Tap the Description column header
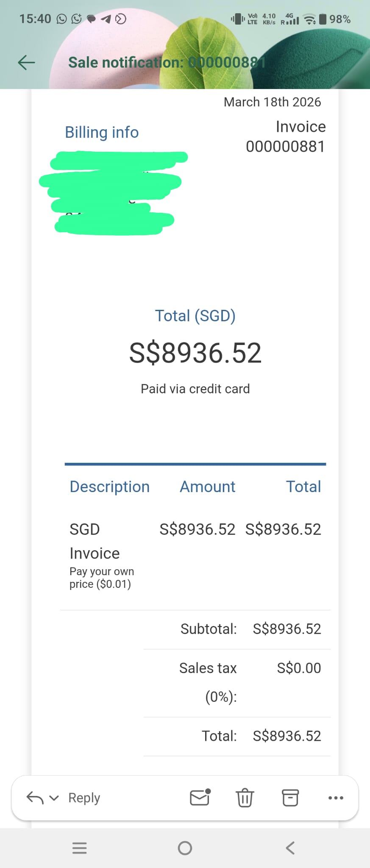Image resolution: width=370 pixels, height=868 pixels. pos(109,487)
